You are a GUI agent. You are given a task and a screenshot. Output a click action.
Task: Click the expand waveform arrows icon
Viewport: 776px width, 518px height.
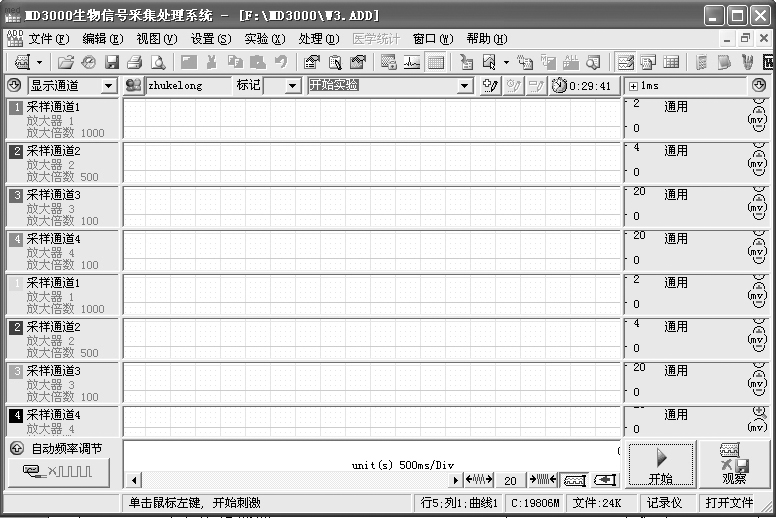coord(479,479)
